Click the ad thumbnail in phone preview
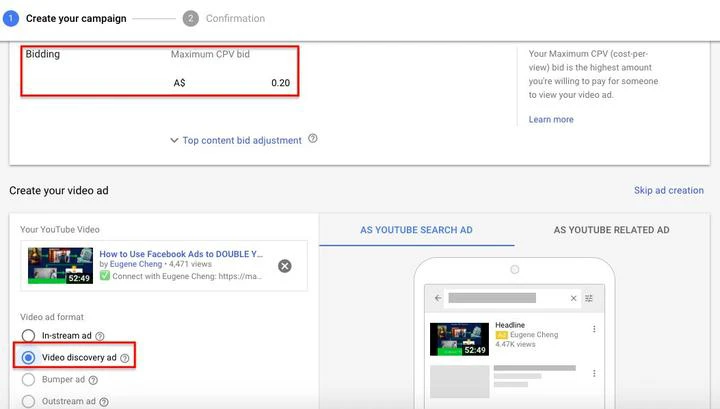The height and width of the screenshot is (409, 720). pos(459,339)
